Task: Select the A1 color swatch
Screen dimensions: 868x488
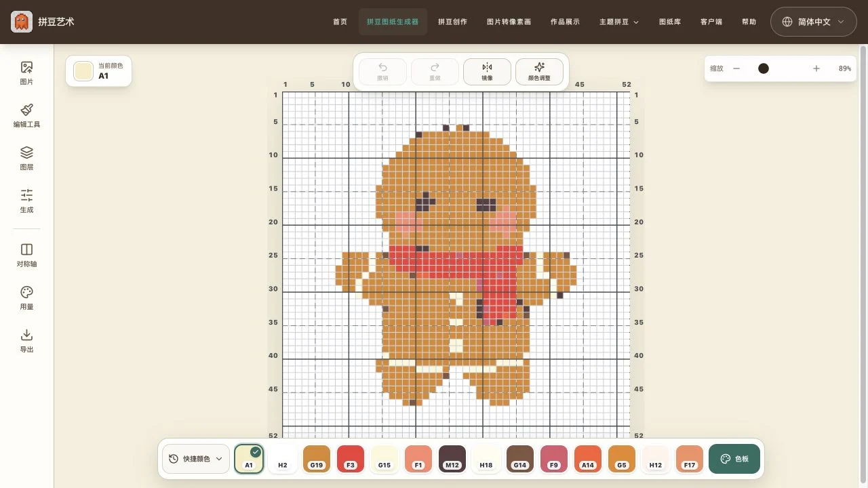Action: (249, 459)
